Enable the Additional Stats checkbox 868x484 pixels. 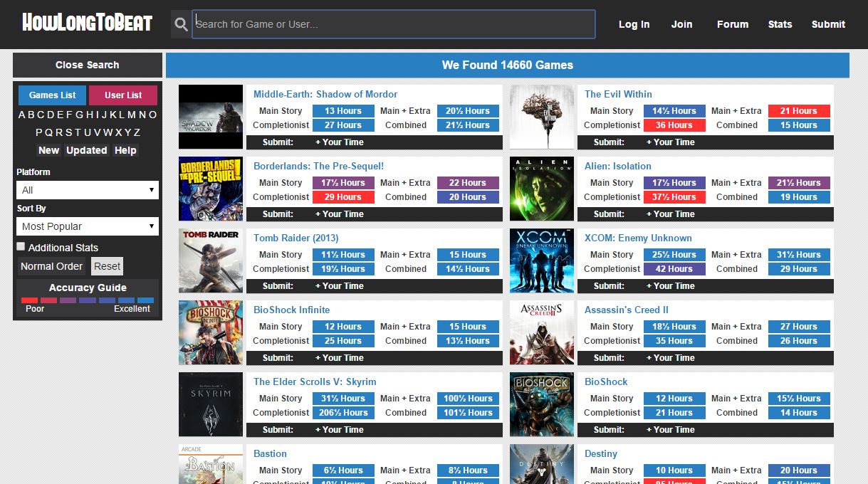click(x=21, y=246)
